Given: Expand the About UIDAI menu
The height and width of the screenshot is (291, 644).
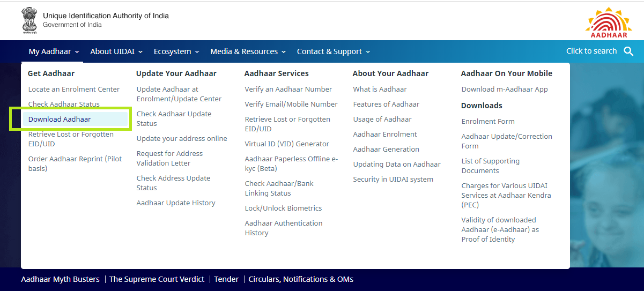Looking at the screenshot, I should (x=116, y=51).
